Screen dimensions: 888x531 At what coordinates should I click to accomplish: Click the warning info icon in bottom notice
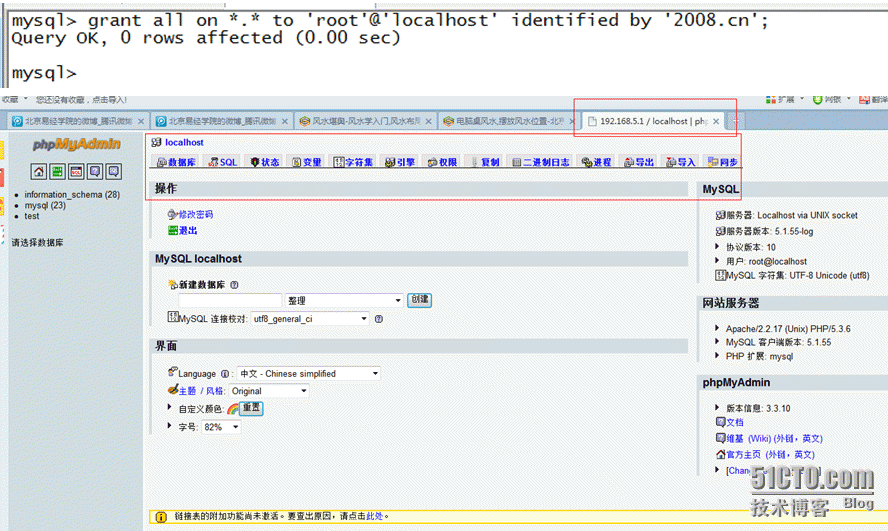(x=161, y=517)
